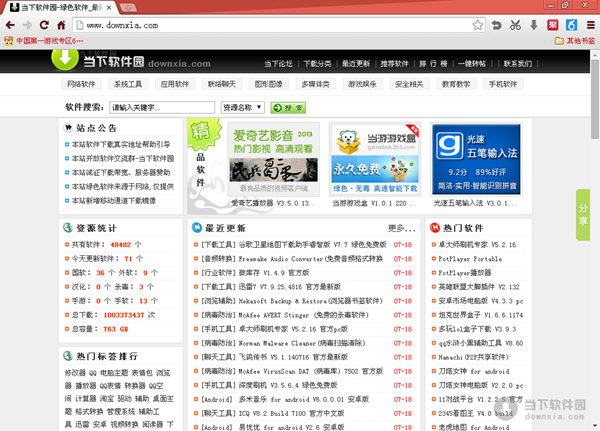
Task: Select the 教育教学 category
Action: 456,84
